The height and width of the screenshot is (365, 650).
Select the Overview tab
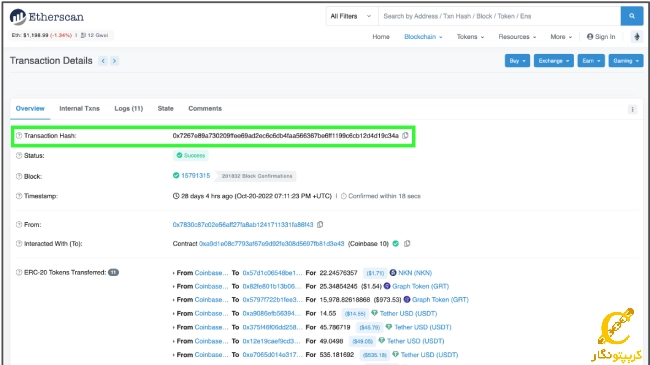click(30, 108)
